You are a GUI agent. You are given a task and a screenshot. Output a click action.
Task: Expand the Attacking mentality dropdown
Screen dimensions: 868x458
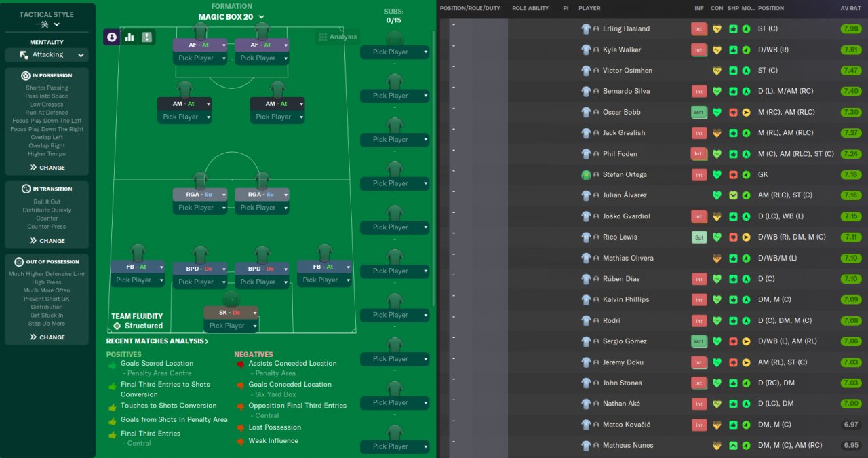47,55
